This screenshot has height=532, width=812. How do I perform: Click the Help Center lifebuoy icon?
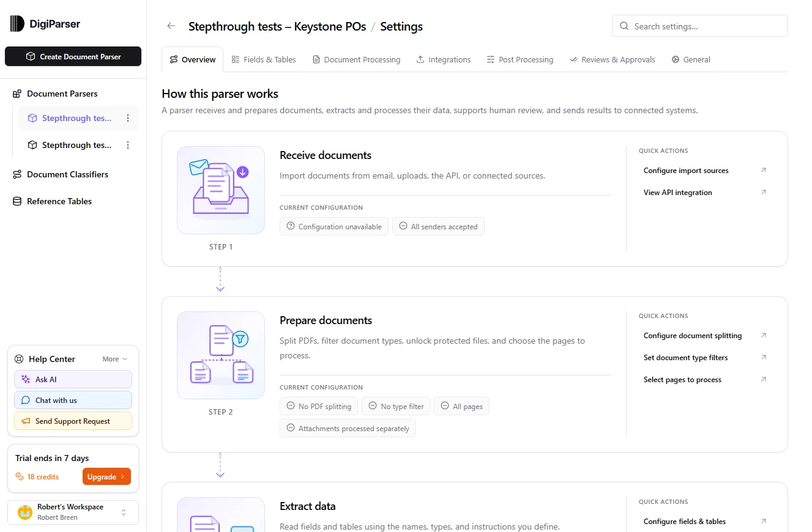click(x=19, y=359)
